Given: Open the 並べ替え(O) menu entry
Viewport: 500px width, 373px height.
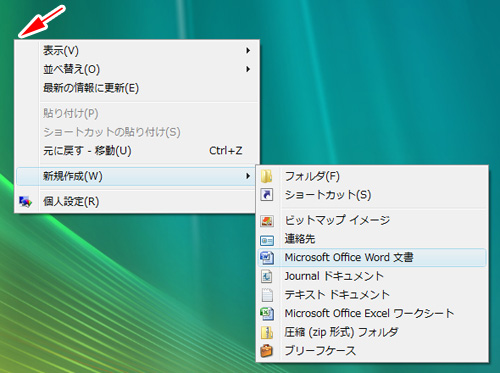Looking at the screenshot, I should click(x=137, y=69).
